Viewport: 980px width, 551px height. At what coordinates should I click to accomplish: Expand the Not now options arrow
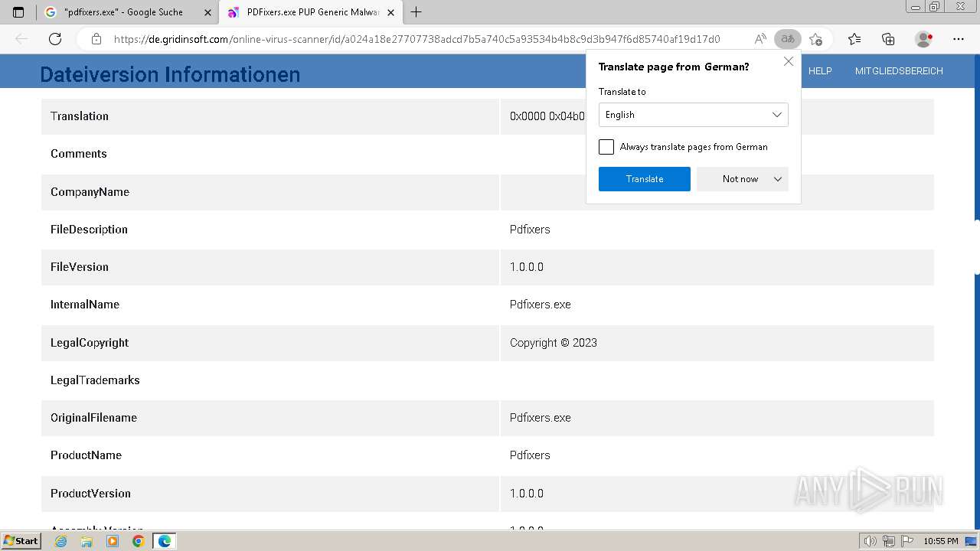click(x=778, y=179)
